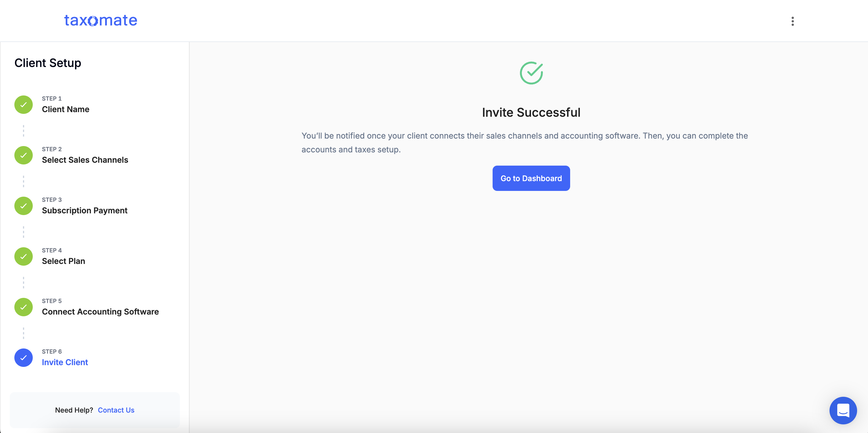This screenshot has height=433, width=868.
Task: Select the Select Sales Channels step
Action: pos(85,160)
